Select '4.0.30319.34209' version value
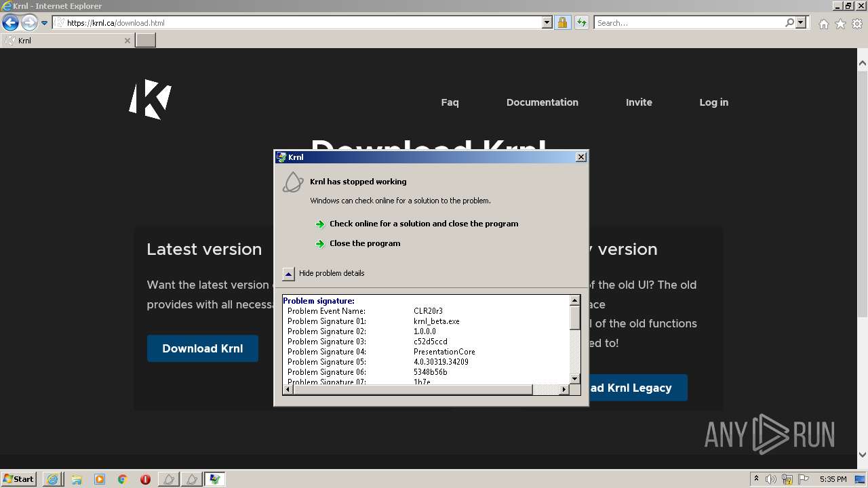Screen dimensions: 868x488 coord(441,362)
